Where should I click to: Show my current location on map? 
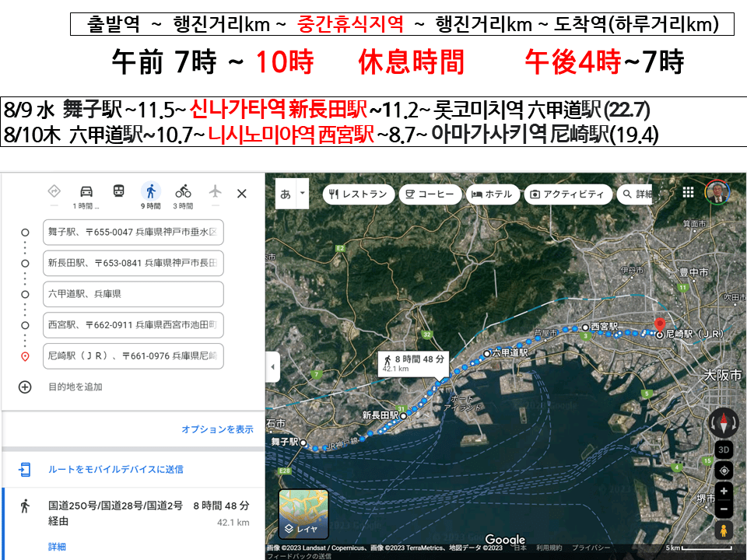tap(724, 471)
